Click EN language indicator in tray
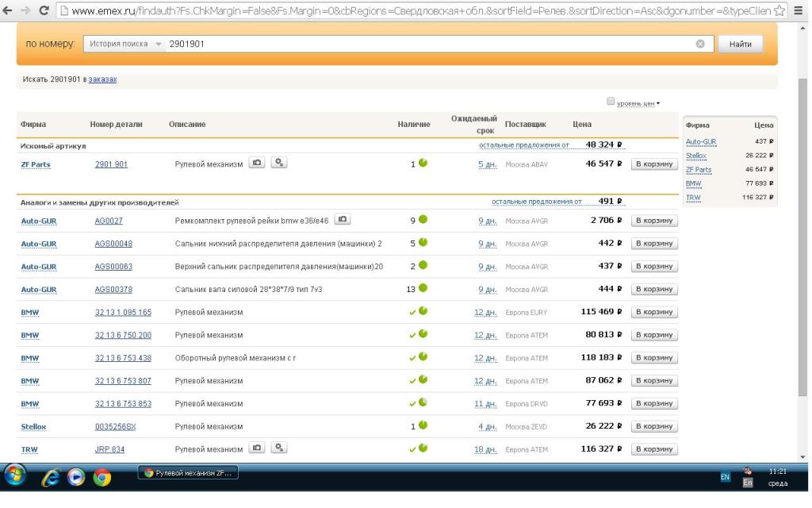 pyautogui.click(x=725, y=477)
